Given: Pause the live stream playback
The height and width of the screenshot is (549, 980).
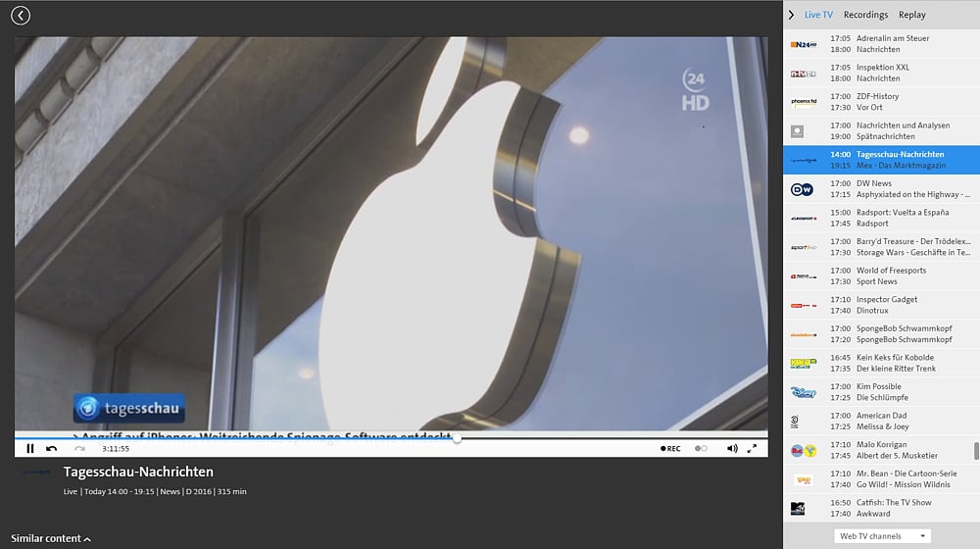Looking at the screenshot, I should pyautogui.click(x=30, y=448).
